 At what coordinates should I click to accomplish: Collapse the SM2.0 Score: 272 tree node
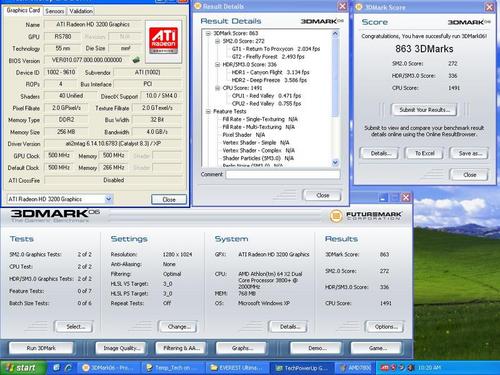(x=217, y=41)
